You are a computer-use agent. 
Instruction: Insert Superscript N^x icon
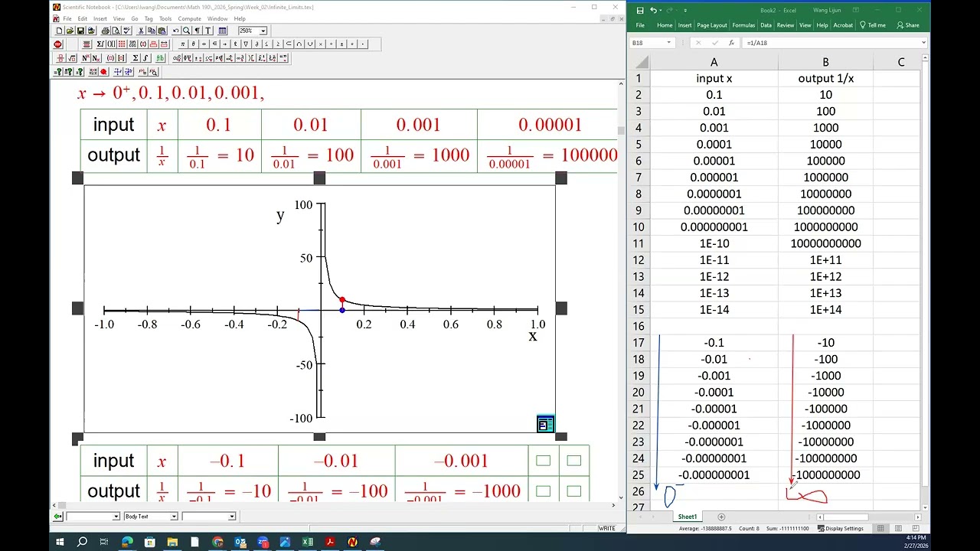click(86, 57)
